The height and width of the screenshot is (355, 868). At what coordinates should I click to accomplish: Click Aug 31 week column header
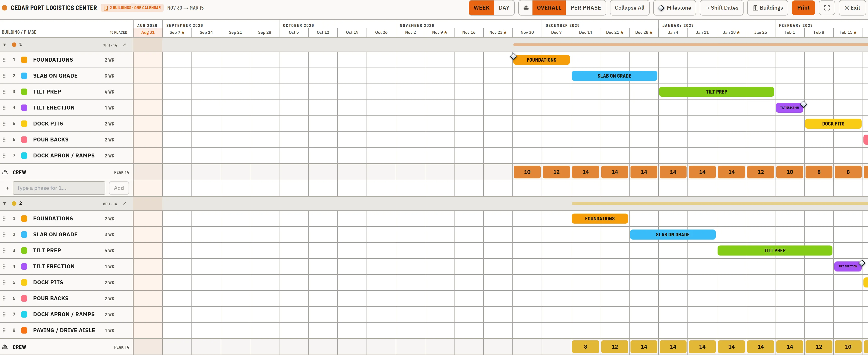(147, 32)
